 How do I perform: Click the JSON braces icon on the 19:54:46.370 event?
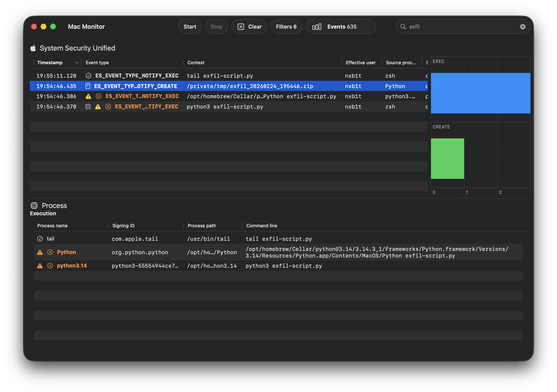(x=88, y=106)
